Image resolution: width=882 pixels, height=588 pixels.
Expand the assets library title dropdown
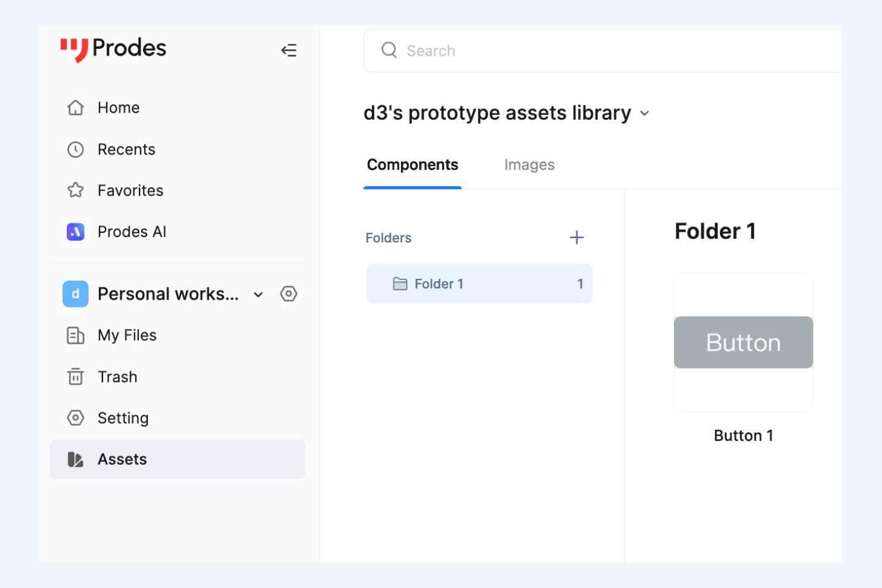pyautogui.click(x=644, y=113)
